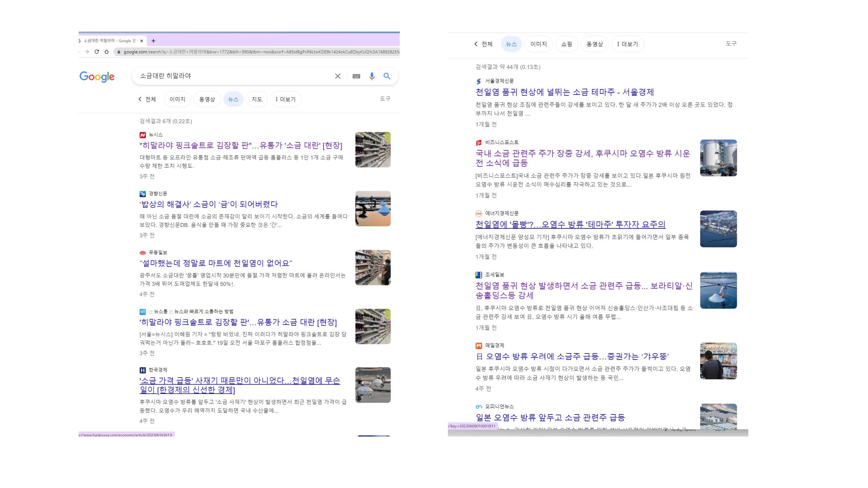
Task: Click the 오피니언뉴스 source favicon
Action: pos(479,407)
